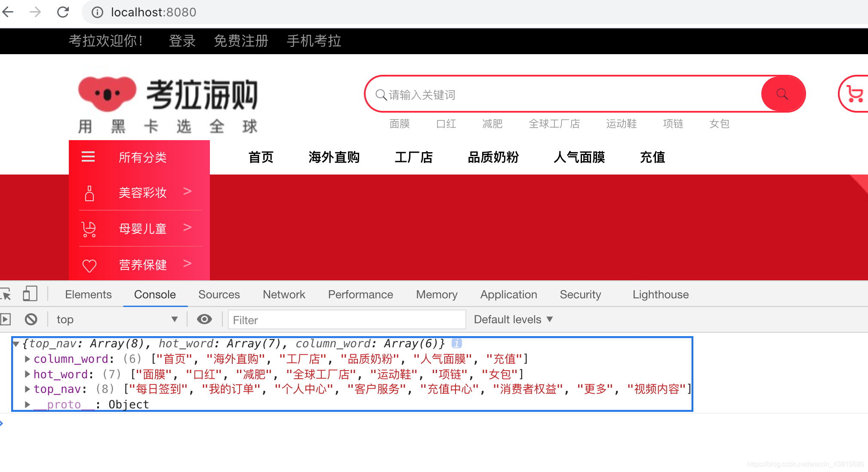Expand the 营养保健 category arrow
This screenshot has height=472, width=868.
coord(187,264)
